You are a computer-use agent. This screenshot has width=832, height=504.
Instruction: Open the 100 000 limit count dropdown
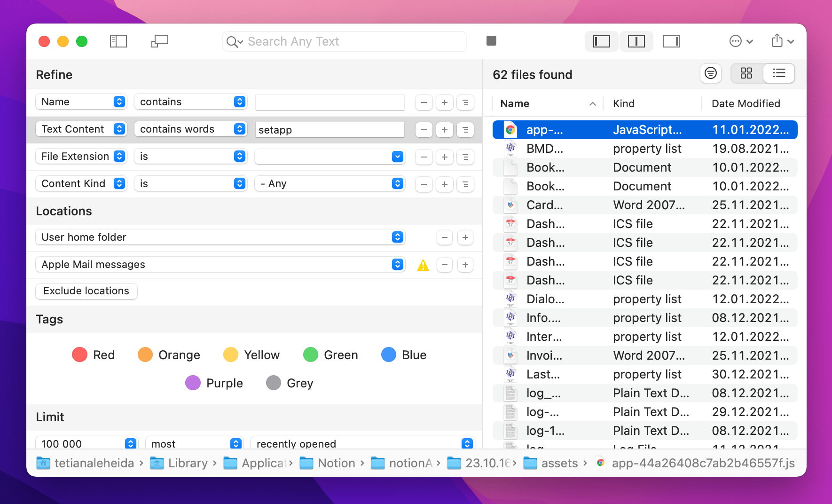pos(86,443)
